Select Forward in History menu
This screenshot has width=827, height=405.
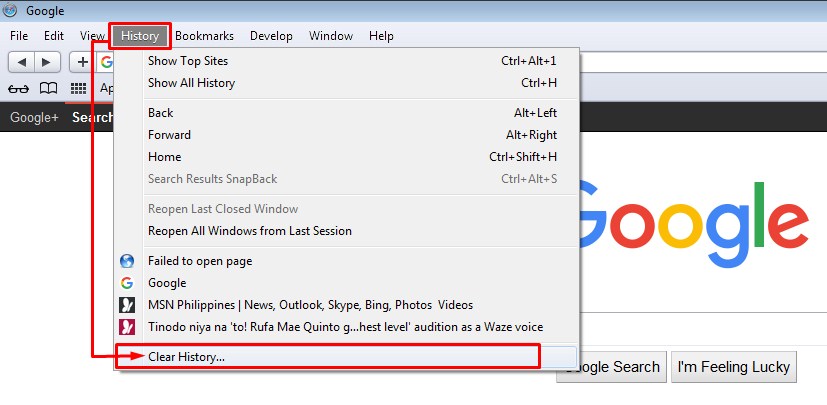point(347,135)
